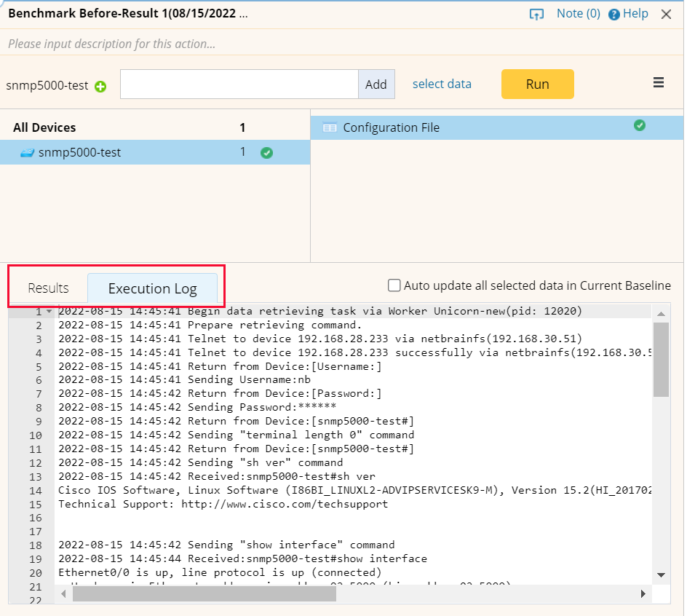Open the select data link

442,84
